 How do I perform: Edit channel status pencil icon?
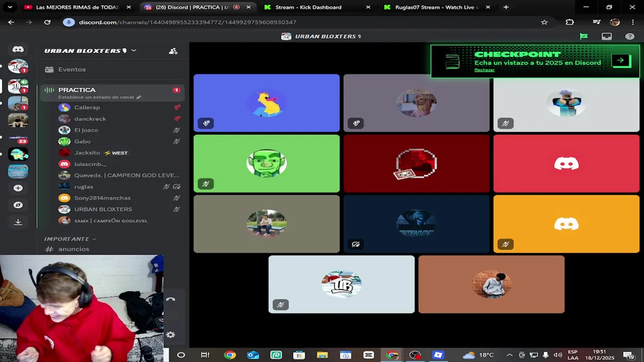tap(139, 97)
